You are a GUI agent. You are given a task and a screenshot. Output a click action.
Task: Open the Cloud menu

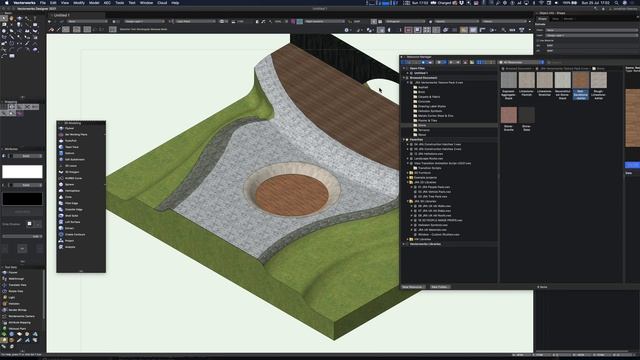162,2
